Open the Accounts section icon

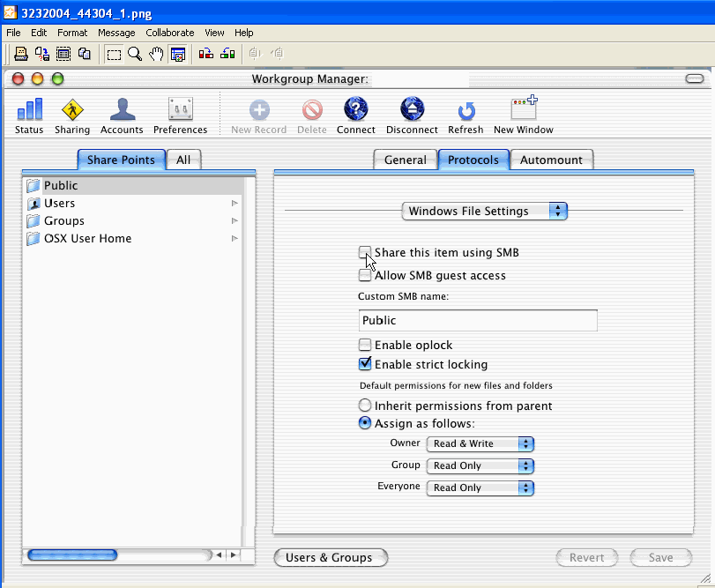[x=122, y=110]
